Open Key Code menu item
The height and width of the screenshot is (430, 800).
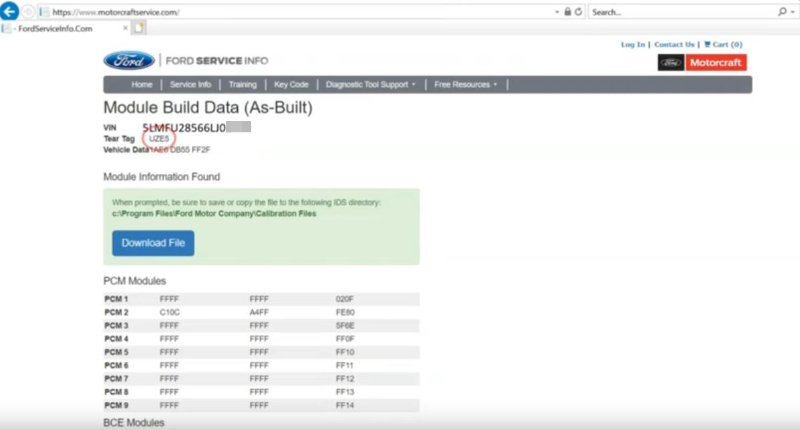pos(291,85)
